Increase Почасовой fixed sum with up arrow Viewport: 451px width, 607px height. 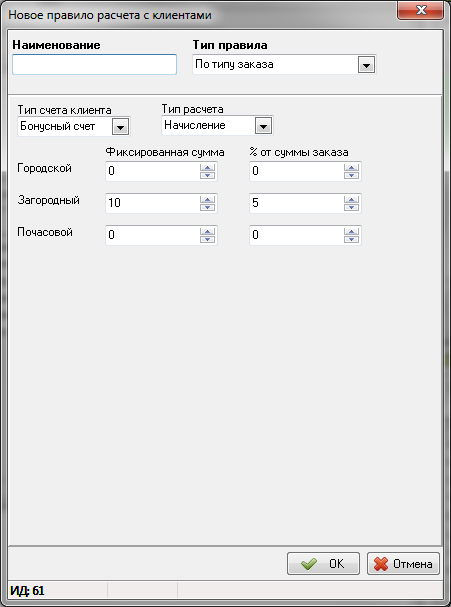pos(207,231)
